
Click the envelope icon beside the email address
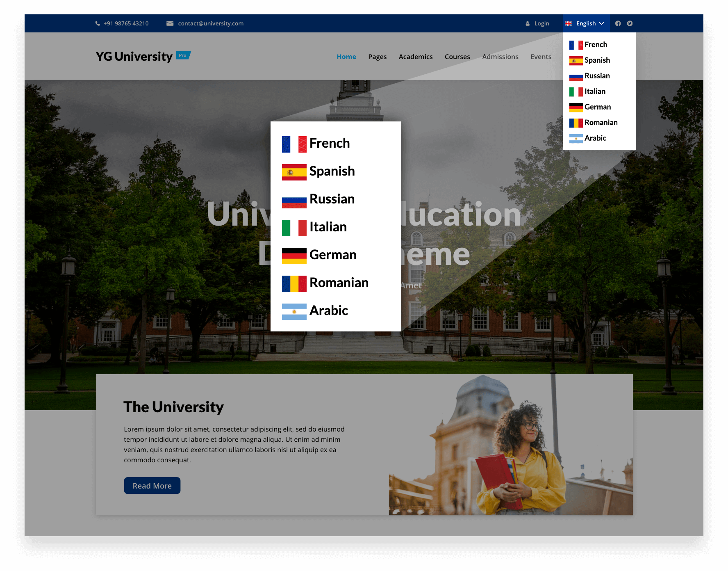(169, 23)
